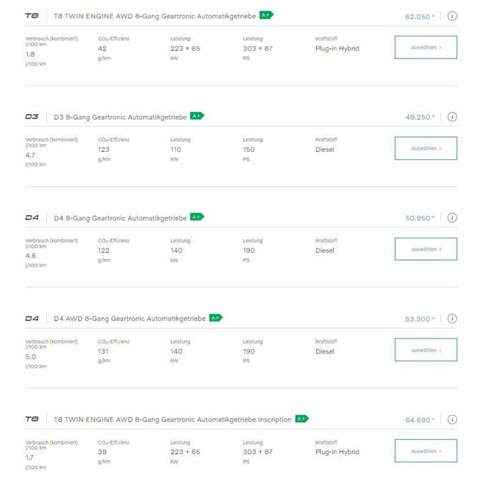The height and width of the screenshot is (483, 500).
Task: Choose the D3 Diesel with auswählen button
Action: click(x=426, y=148)
